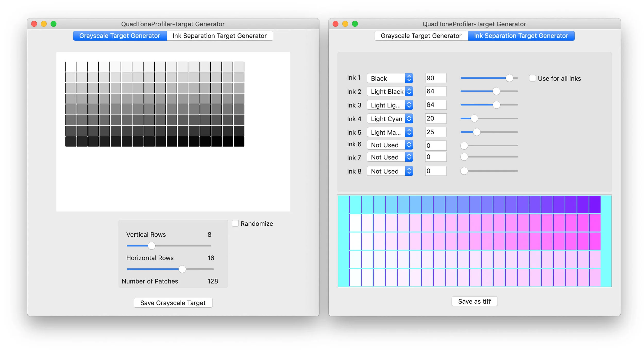This screenshot has width=644, height=352.
Task: Click Save Grayscale Target
Action: (173, 303)
